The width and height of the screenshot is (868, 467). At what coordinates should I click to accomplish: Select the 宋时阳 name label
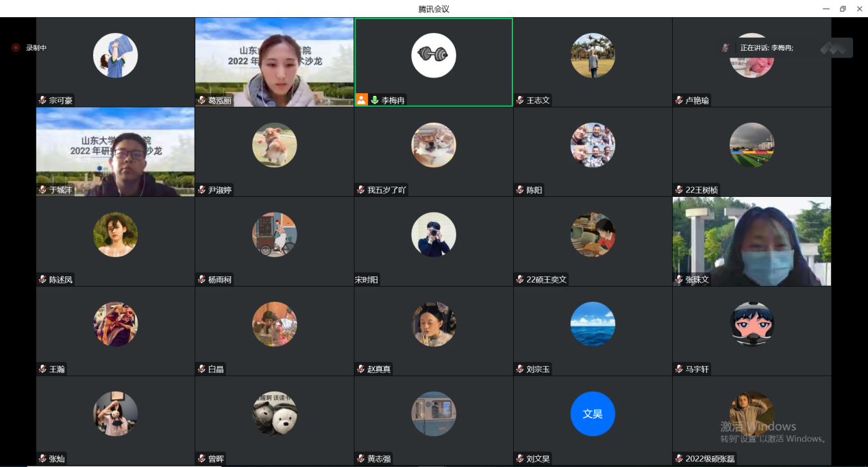point(367,280)
